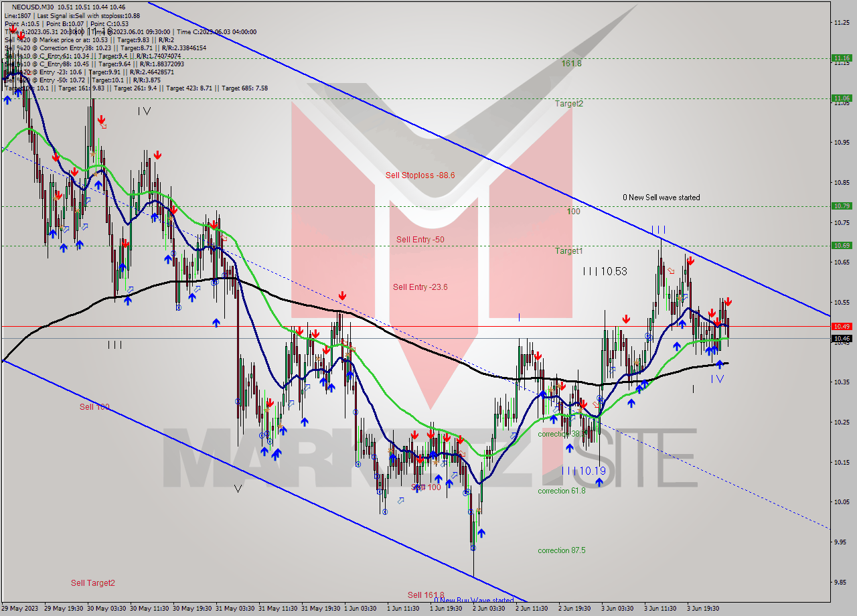Click the blue 'III 10.19' wave label
Screen dimensions: 857x616
click(584, 471)
